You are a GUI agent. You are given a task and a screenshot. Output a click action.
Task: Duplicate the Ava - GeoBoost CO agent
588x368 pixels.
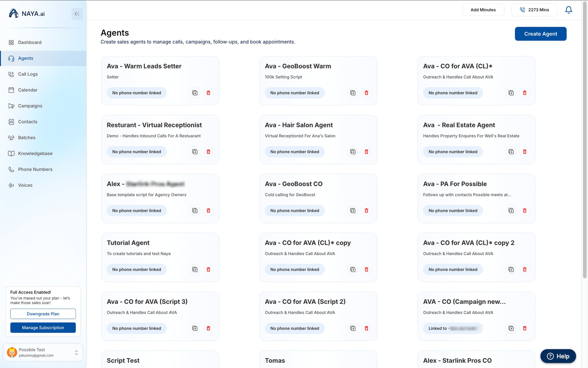(x=353, y=211)
